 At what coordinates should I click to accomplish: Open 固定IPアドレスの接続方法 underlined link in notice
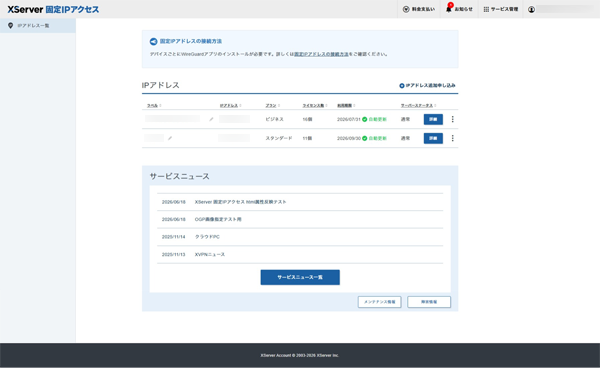click(x=321, y=54)
